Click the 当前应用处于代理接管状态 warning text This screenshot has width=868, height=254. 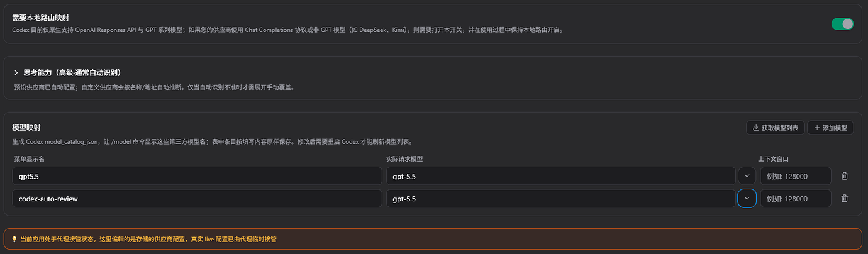tap(148, 239)
